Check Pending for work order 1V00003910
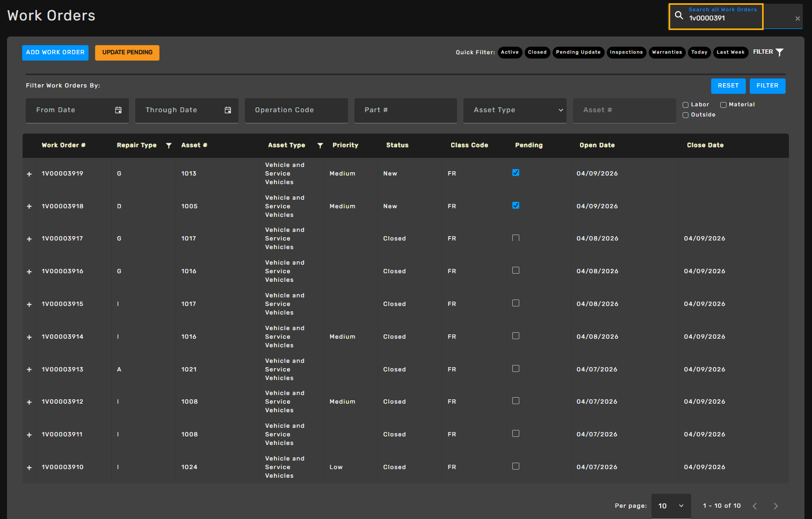The image size is (812, 519). point(516,466)
